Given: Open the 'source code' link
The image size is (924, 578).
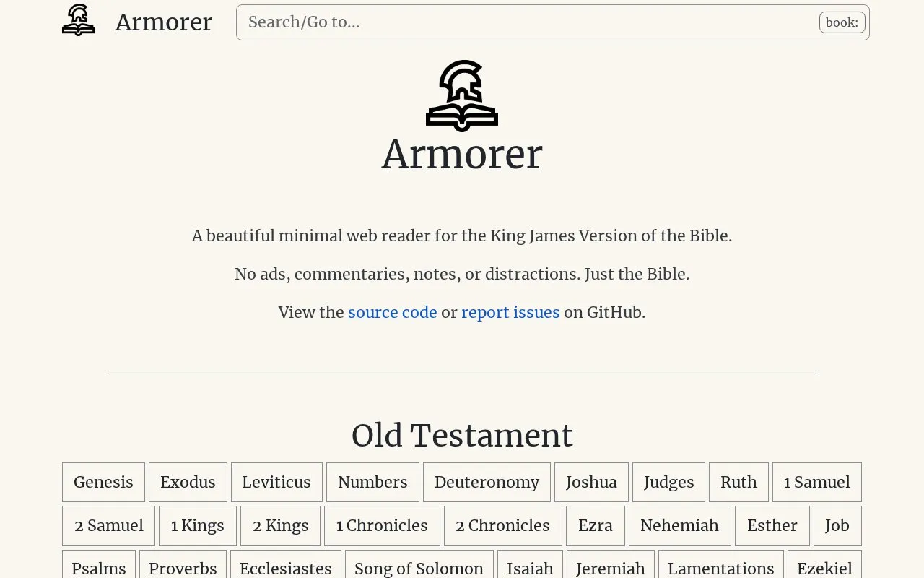Looking at the screenshot, I should [393, 312].
